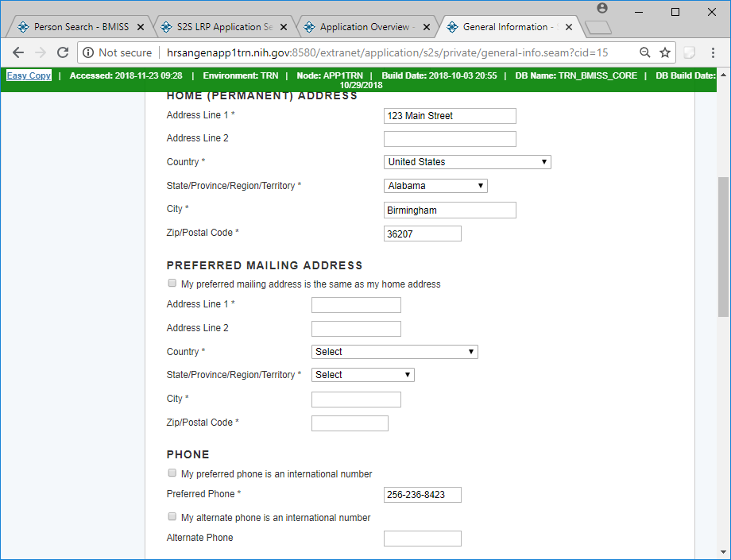Close the Person Search - BMISS tab
The image size is (731, 560).
pos(141,27)
